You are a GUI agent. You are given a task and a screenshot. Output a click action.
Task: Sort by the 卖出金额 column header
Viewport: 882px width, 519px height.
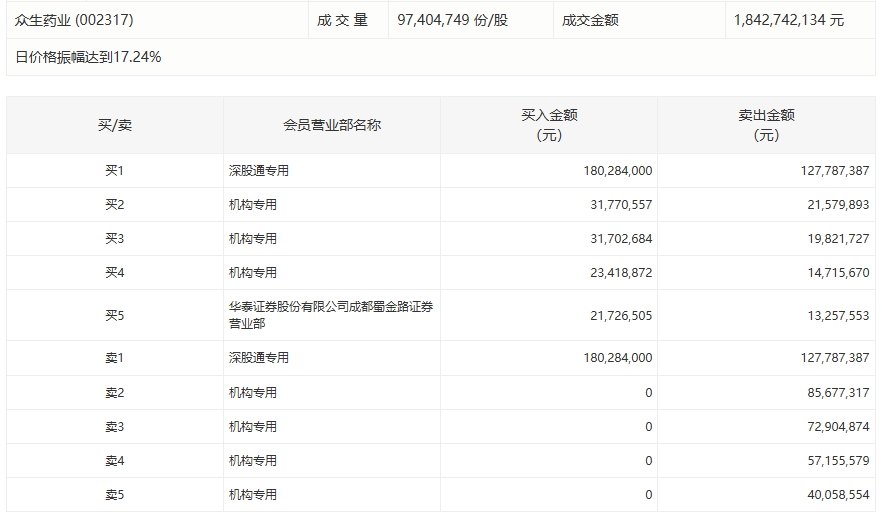tap(766, 125)
